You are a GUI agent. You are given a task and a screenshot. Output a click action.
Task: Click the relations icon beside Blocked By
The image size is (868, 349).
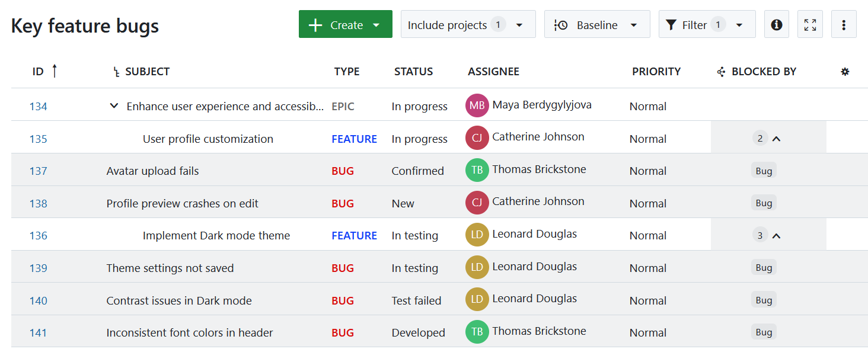[x=720, y=71]
